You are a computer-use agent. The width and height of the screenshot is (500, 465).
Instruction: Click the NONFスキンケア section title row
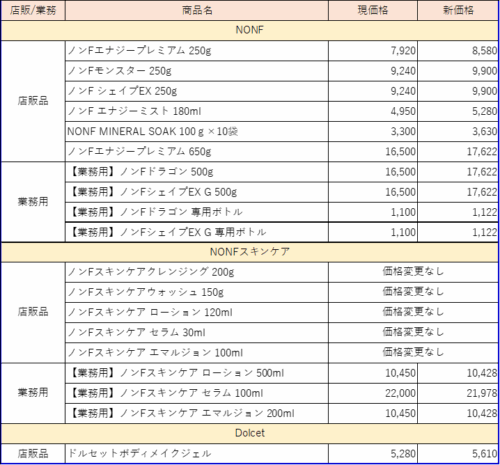coord(250,252)
